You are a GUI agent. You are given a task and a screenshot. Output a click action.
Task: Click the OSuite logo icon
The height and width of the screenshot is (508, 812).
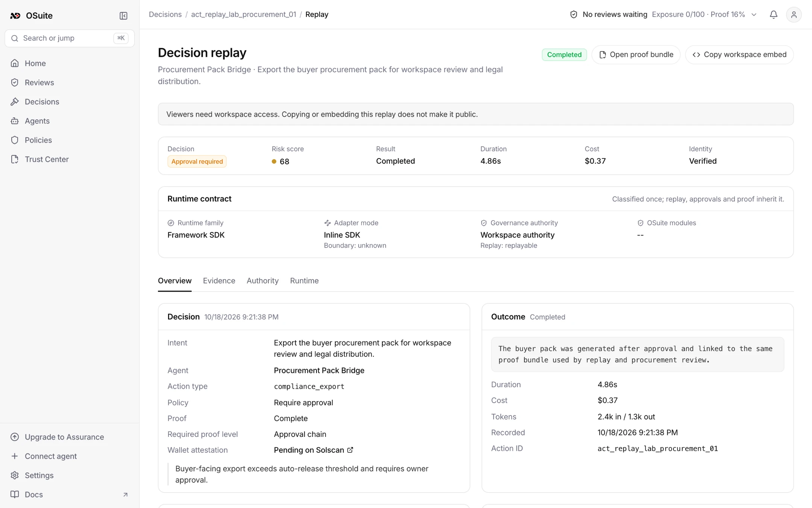pyautogui.click(x=15, y=15)
